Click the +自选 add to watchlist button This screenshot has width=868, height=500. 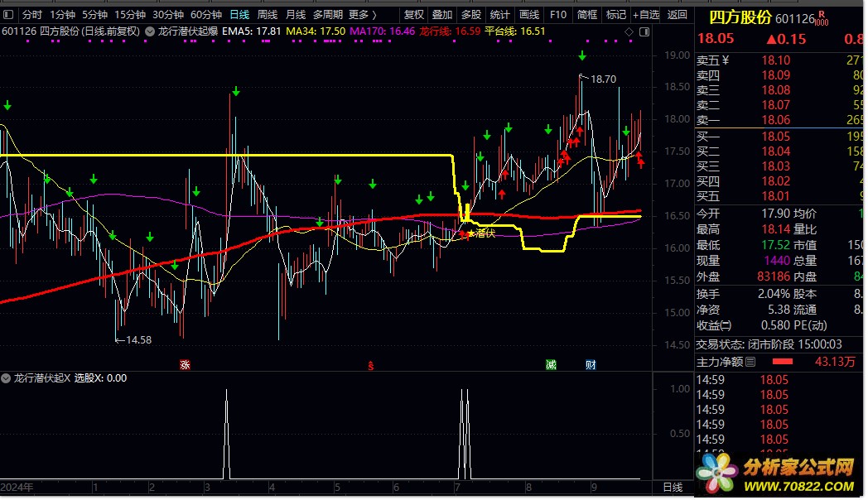tap(648, 15)
